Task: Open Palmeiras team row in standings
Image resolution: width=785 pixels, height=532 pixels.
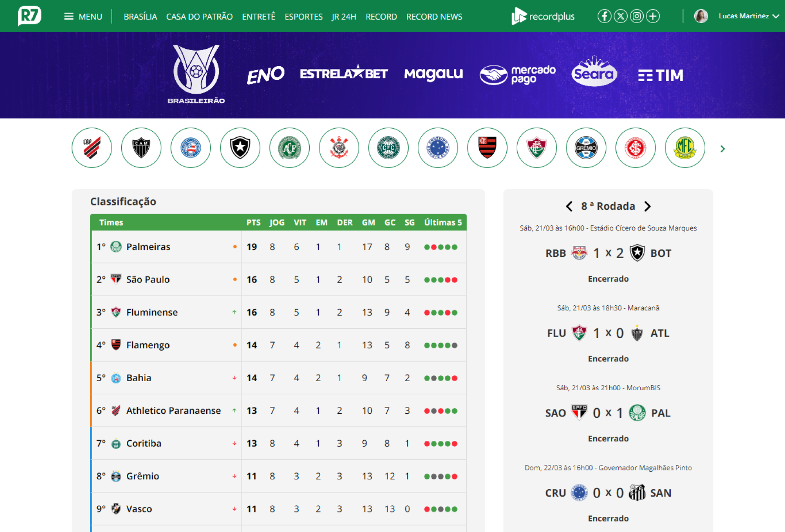Action: (279, 247)
